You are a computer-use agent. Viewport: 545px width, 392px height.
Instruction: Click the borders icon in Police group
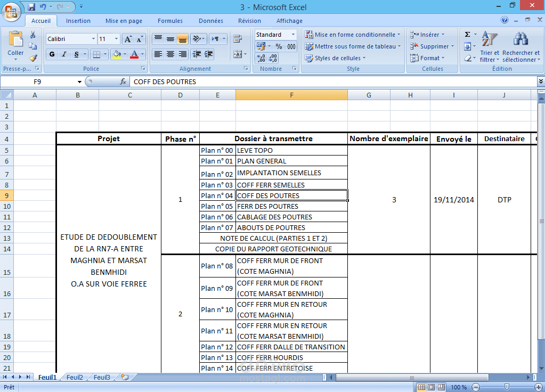click(96, 54)
